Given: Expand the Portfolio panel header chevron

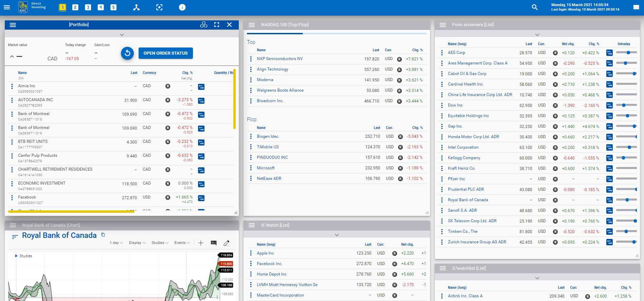Looking at the screenshot, I should coord(122,35).
